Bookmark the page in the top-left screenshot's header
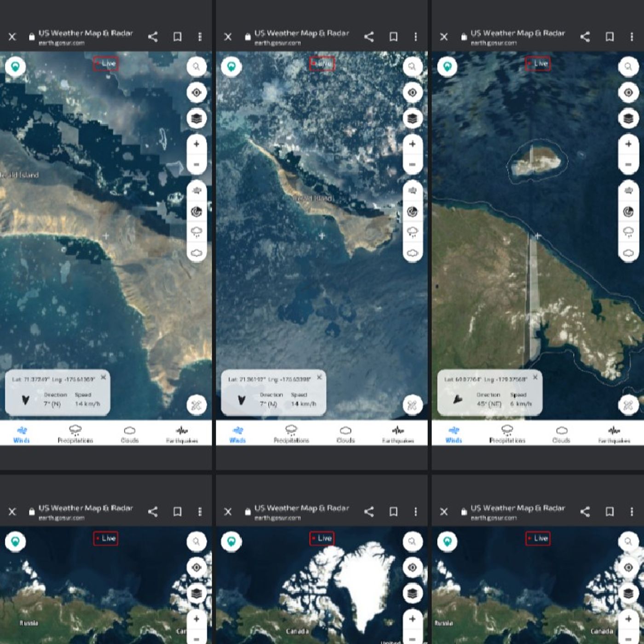This screenshot has width=644, height=644. coord(177,37)
